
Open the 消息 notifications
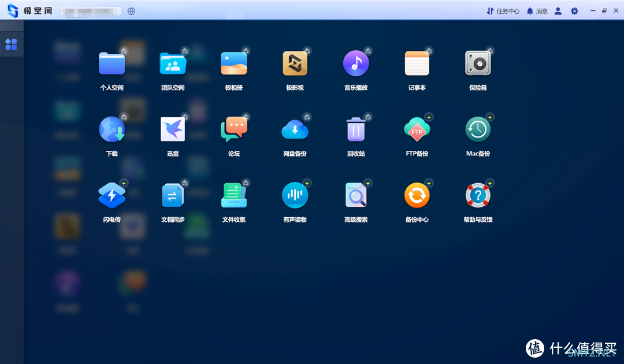tap(537, 11)
